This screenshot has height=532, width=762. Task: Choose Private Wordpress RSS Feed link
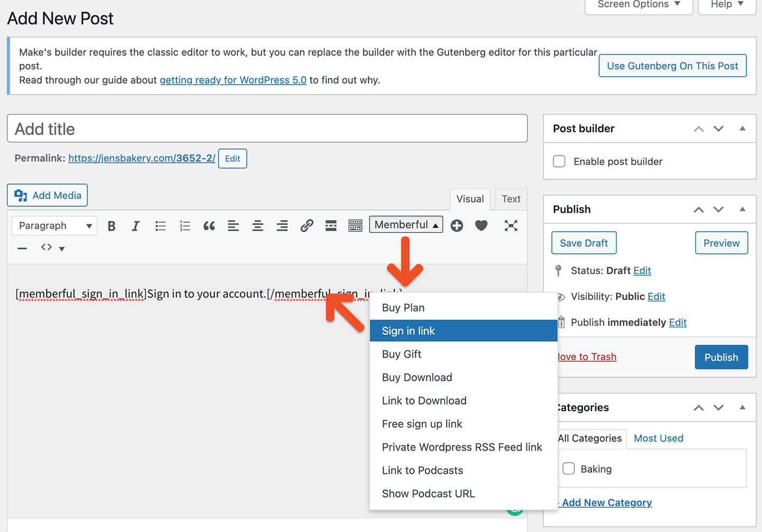(x=464, y=447)
